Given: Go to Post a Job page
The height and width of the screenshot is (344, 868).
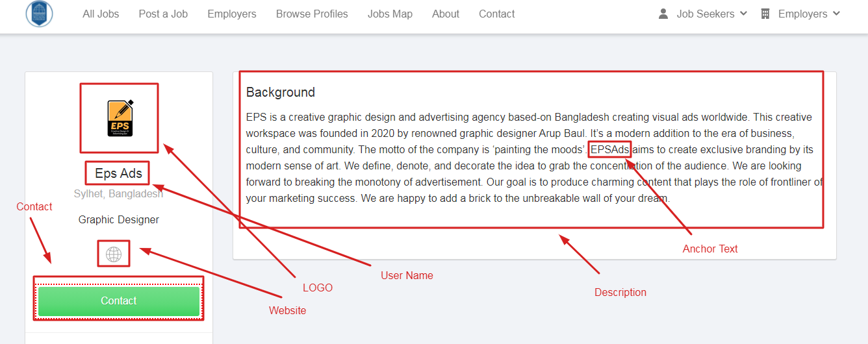Looking at the screenshot, I should 163,14.
